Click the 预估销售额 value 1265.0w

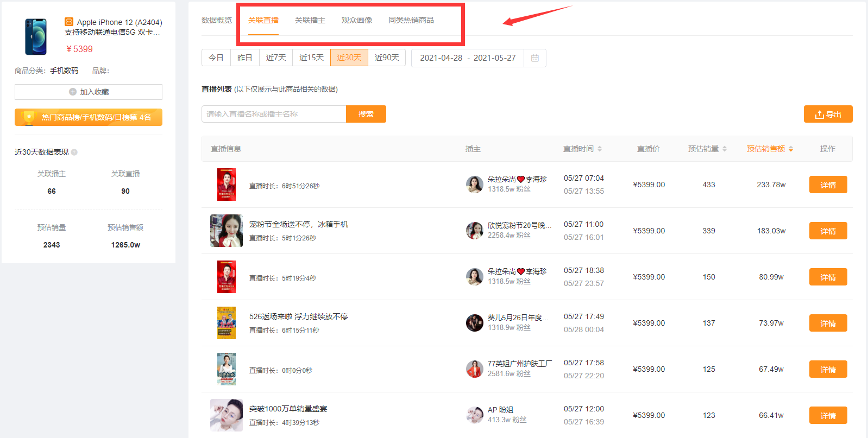point(125,245)
